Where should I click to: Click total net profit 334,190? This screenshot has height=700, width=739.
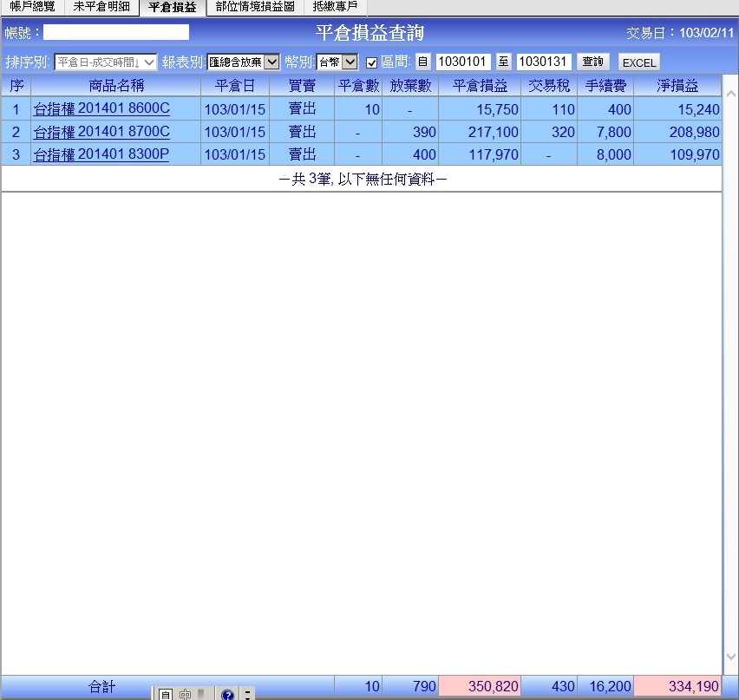(694, 686)
